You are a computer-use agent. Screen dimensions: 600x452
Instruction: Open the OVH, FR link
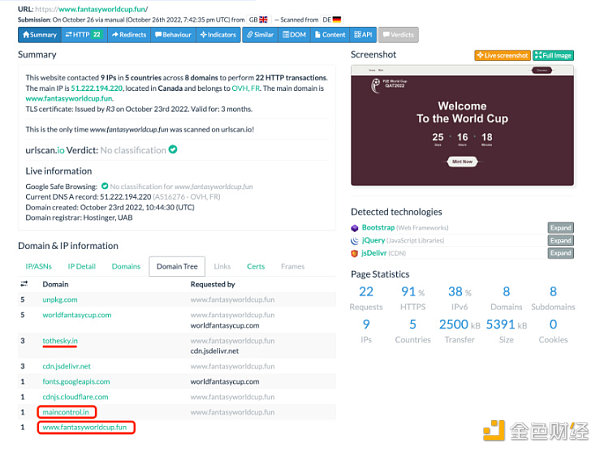[246, 88]
